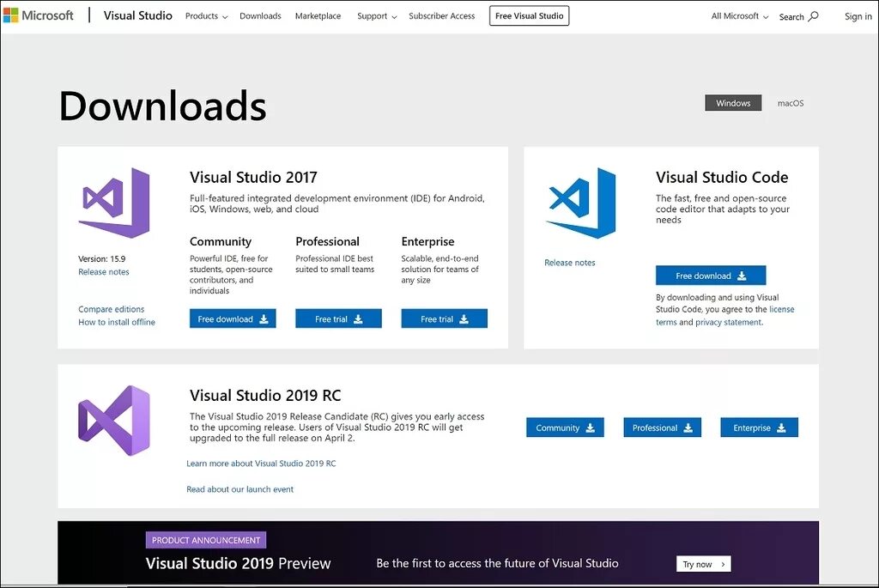This screenshot has height=588, width=879.
Task: Click the Community edition heading
Action: (221, 241)
